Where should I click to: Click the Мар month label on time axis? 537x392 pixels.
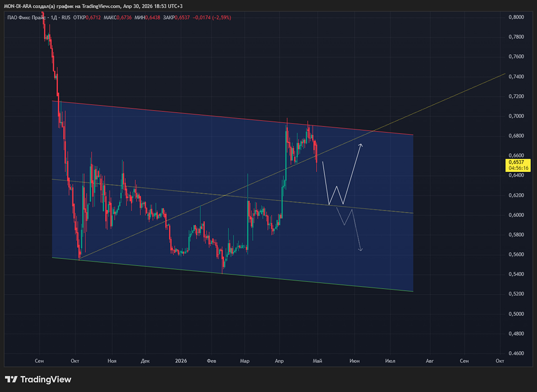[244, 361]
